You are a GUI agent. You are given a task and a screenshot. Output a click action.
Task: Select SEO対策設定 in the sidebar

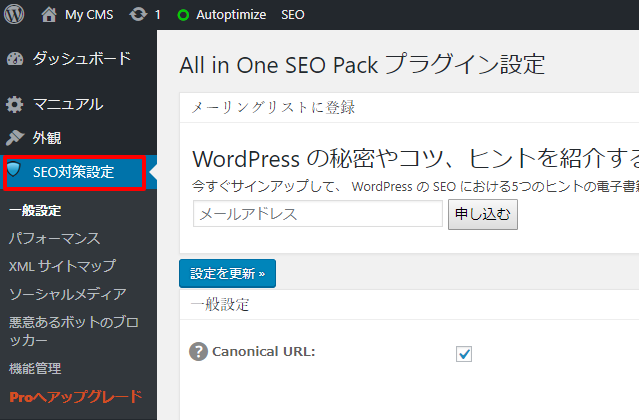(x=78, y=172)
